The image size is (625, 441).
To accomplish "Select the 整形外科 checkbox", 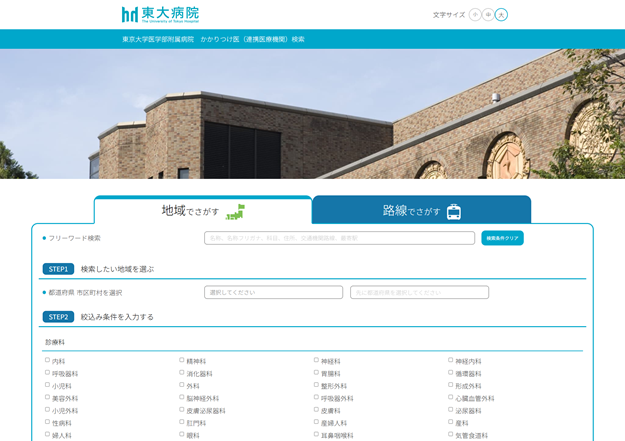I will [x=316, y=385].
